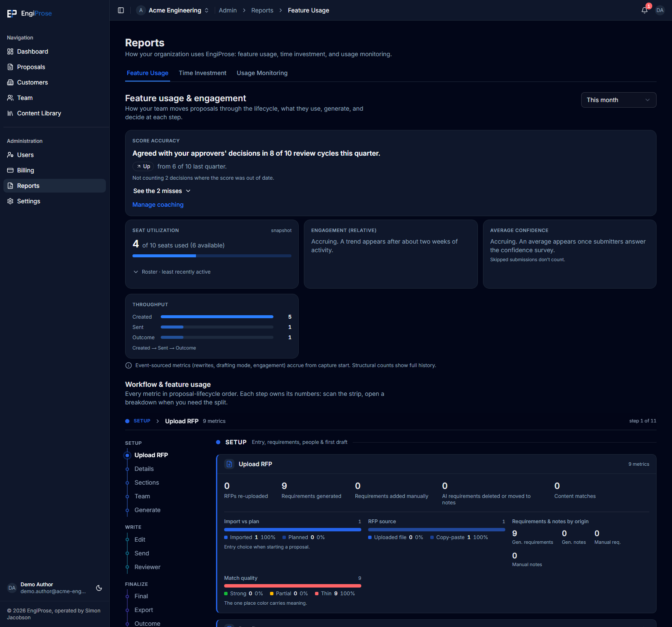Click the Partial 0 0% legend entry
672x627 pixels.
coord(289,594)
